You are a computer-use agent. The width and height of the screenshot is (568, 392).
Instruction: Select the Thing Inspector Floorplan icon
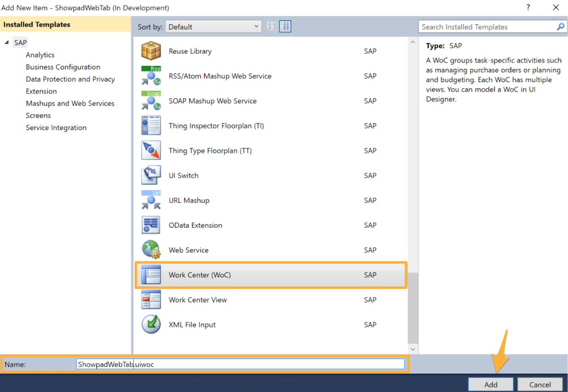tap(151, 126)
